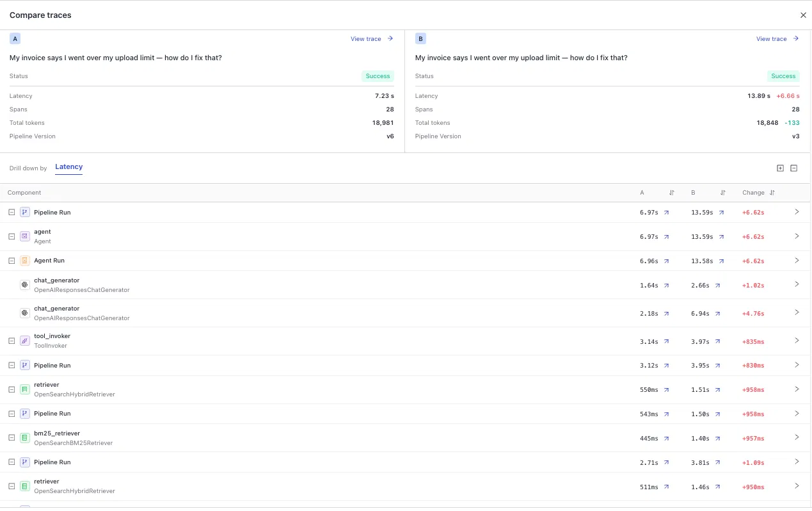Open details chevron for the +6.62s Pipeline Run row
812x511 pixels.
coord(797,211)
